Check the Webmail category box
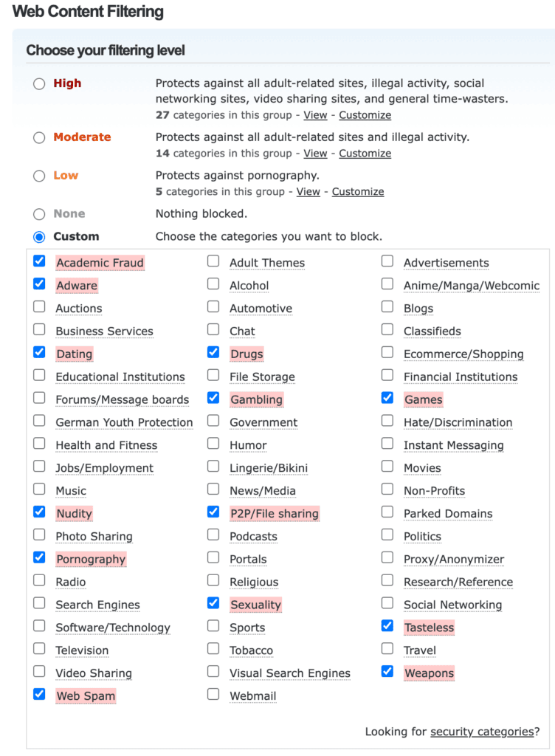Screen dimensions: 555x756 (x=213, y=695)
